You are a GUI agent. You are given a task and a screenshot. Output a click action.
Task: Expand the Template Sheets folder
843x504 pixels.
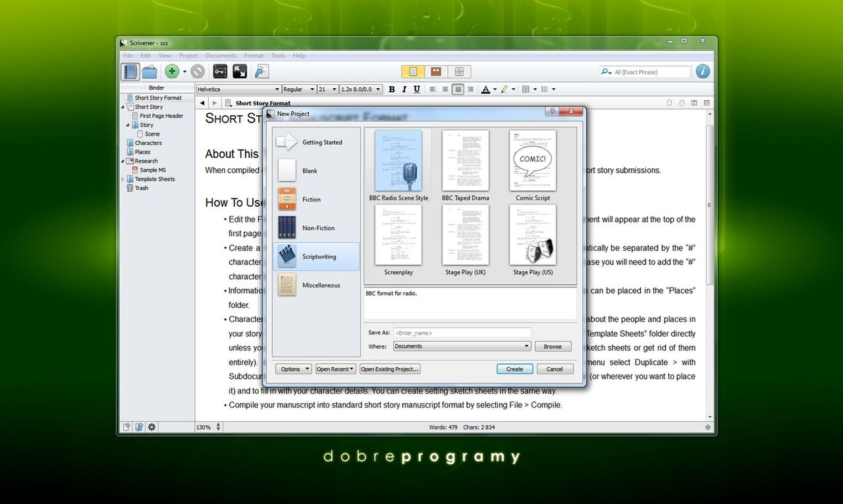[122, 179]
